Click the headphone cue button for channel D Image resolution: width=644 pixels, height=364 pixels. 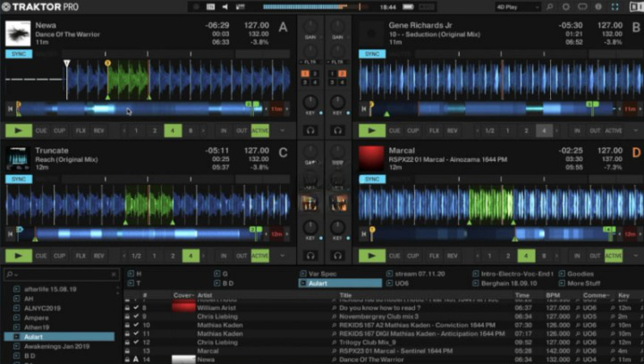tap(337, 256)
